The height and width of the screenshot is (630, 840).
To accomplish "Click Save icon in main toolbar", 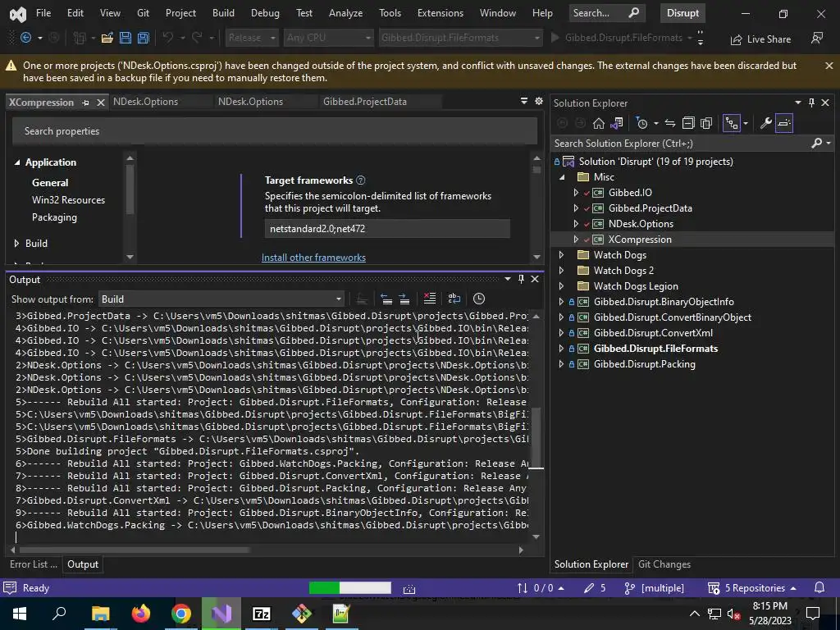I will pos(126,38).
